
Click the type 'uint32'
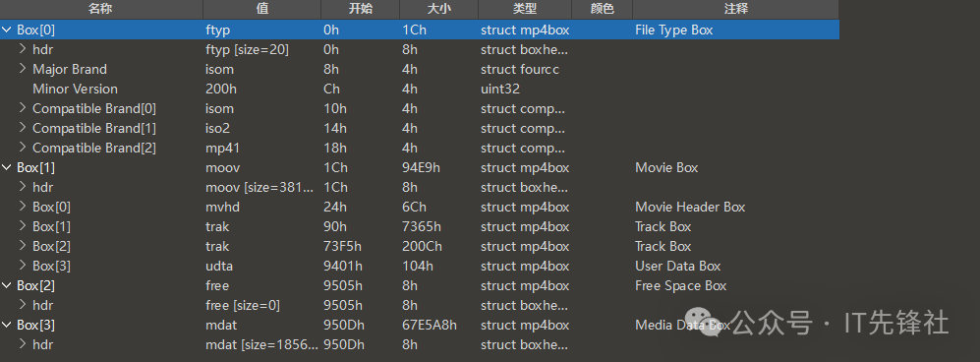click(x=500, y=89)
